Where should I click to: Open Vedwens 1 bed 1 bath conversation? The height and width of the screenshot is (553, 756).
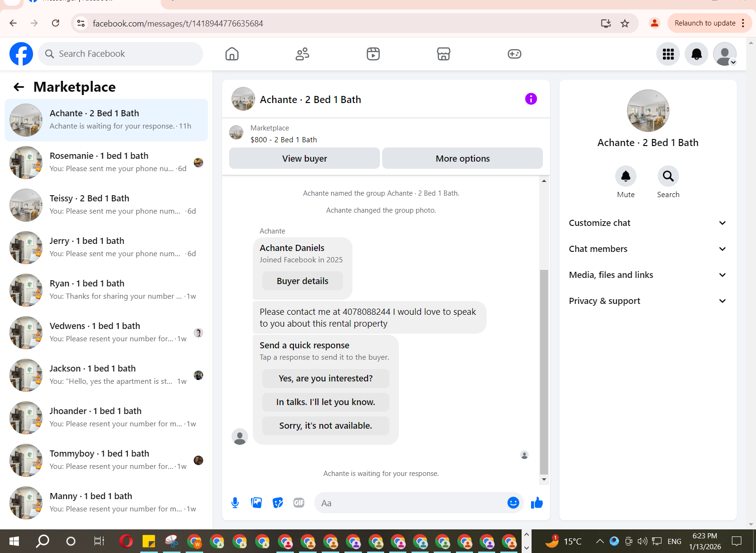pyautogui.click(x=106, y=333)
